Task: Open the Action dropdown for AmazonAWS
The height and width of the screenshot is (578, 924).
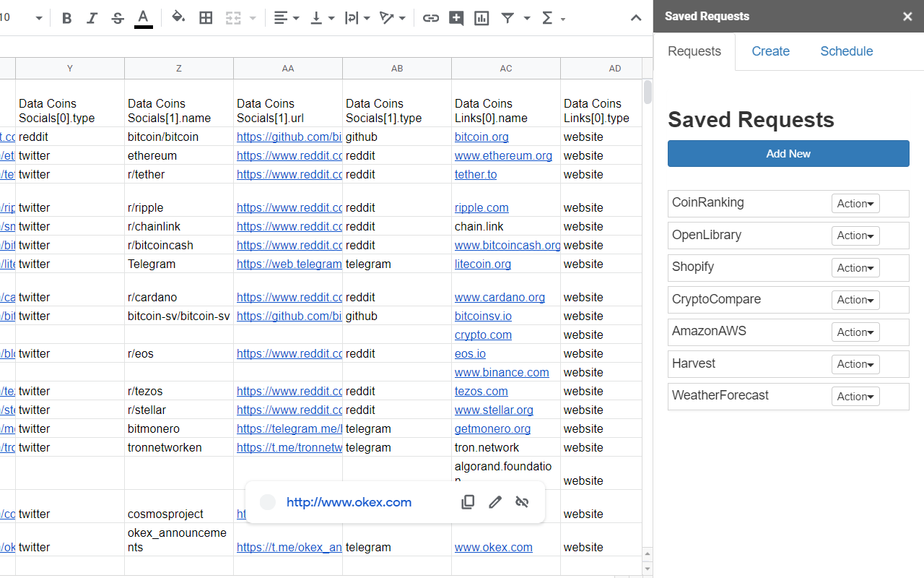Action: [x=855, y=332]
